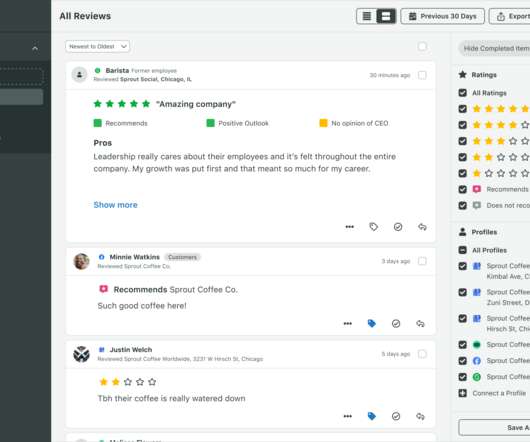The image size is (530, 442).
Task: Toggle Does not recommend filter checkbox
Action: (x=462, y=205)
